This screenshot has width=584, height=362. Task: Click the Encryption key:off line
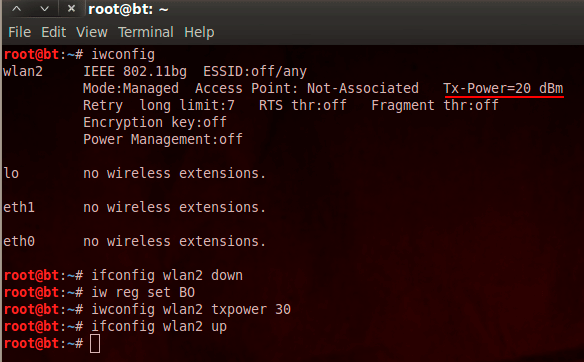coord(155,123)
